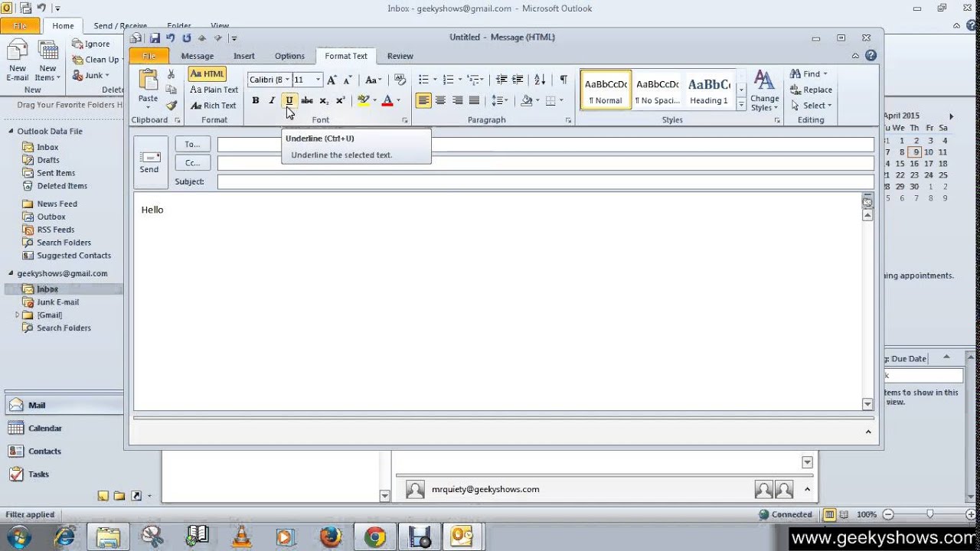980x551 pixels.
Task: Switch to the Options tab
Action: (289, 56)
